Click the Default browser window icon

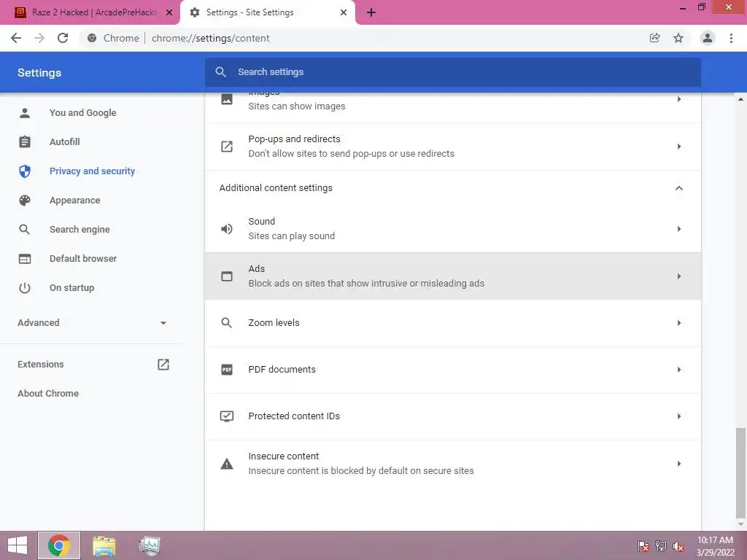pos(25,259)
